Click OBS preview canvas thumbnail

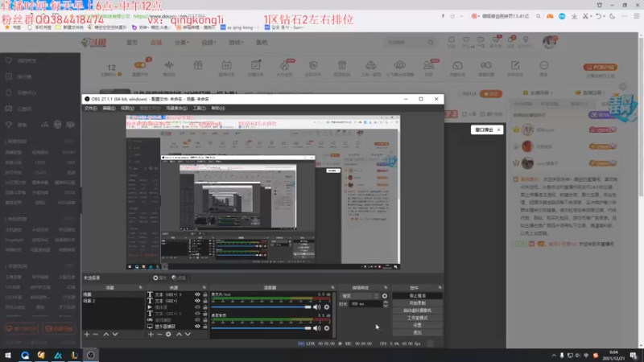click(263, 192)
